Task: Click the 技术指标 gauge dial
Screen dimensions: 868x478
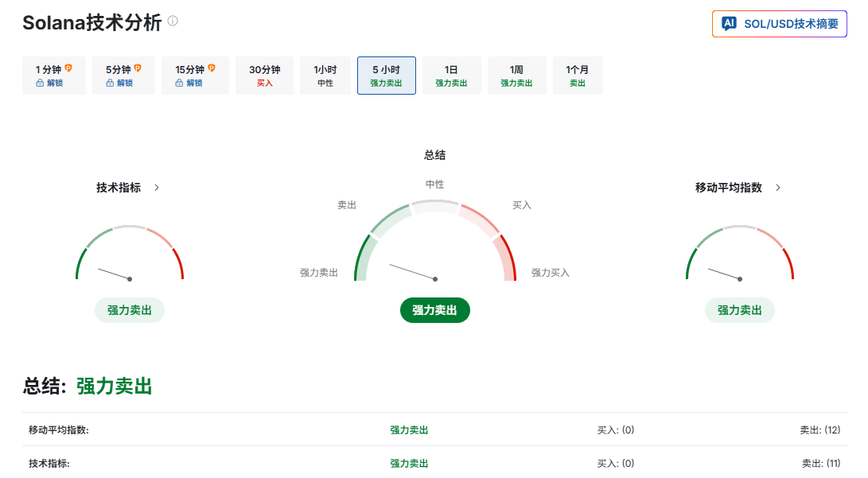Action: pos(130,253)
